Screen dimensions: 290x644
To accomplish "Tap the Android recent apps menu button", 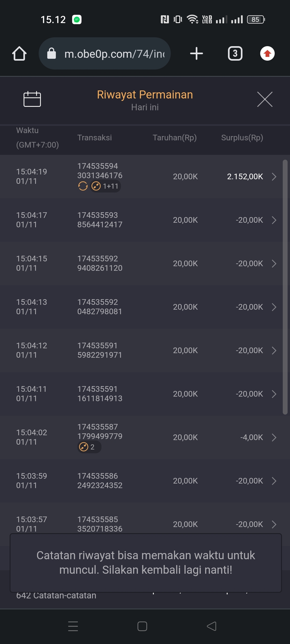I will point(73,626).
